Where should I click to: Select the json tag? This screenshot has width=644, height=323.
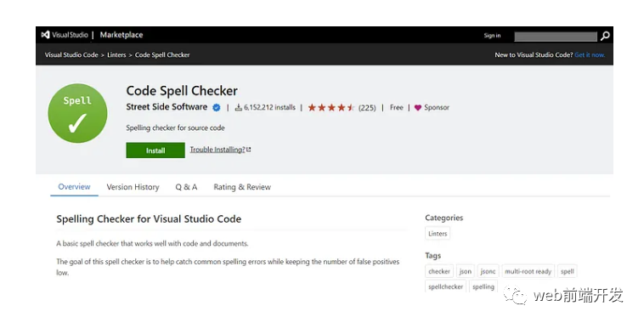click(x=466, y=271)
